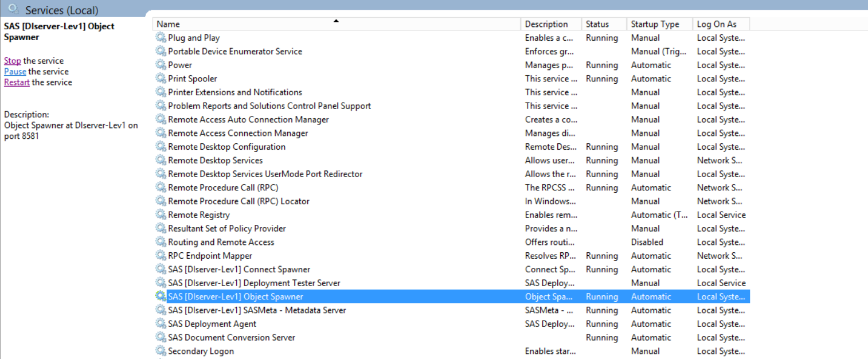Click the SAS Object Spawner gear icon
868x359 pixels.
pos(160,296)
